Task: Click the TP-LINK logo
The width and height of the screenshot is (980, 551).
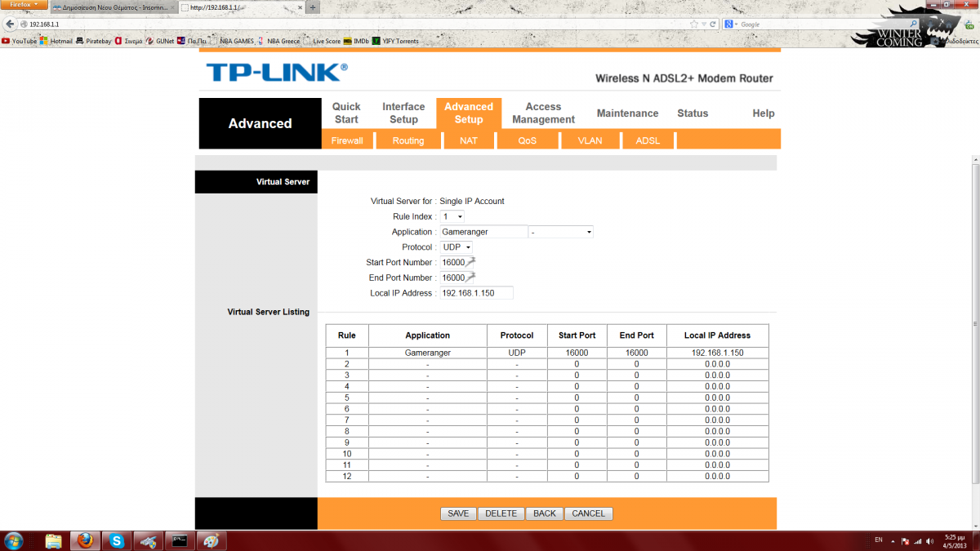Action: pos(276,72)
